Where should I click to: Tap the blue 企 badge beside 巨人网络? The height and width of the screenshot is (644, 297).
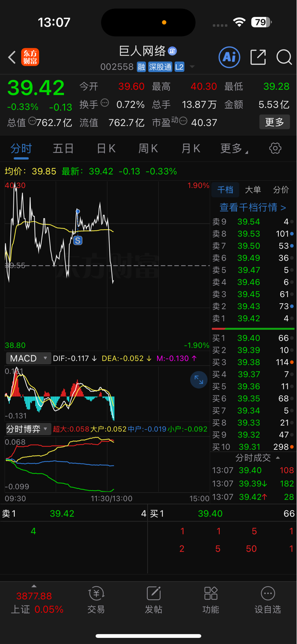pos(173,51)
